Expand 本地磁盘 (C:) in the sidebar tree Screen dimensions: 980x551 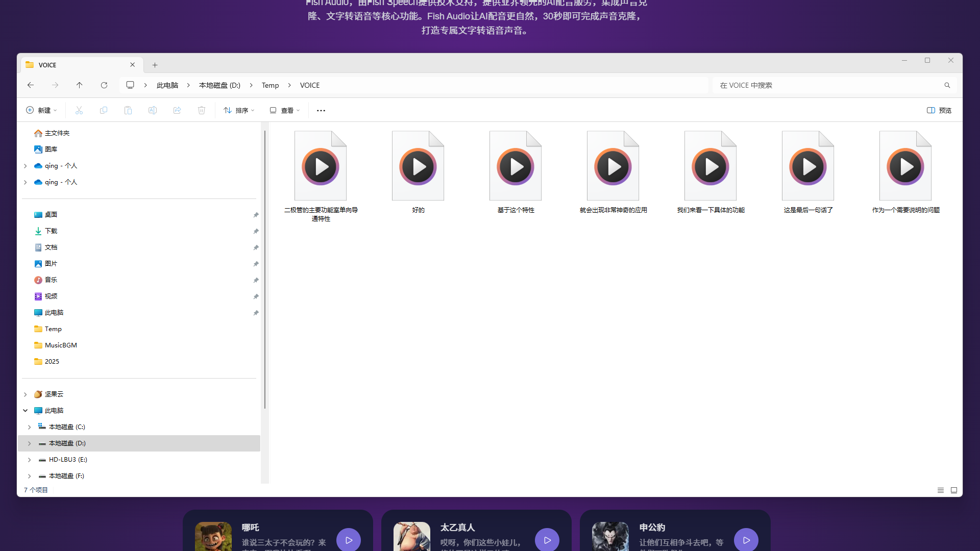tap(29, 427)
